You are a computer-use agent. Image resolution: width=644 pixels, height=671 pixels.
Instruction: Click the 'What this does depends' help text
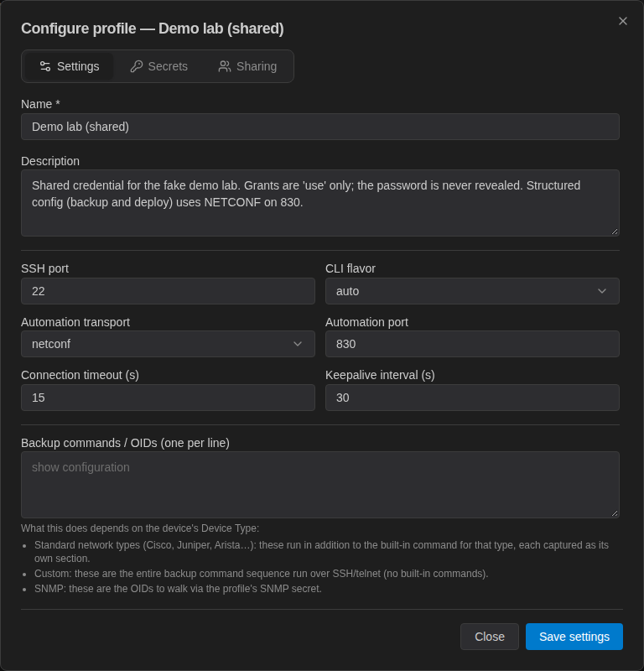click(140, 528)
